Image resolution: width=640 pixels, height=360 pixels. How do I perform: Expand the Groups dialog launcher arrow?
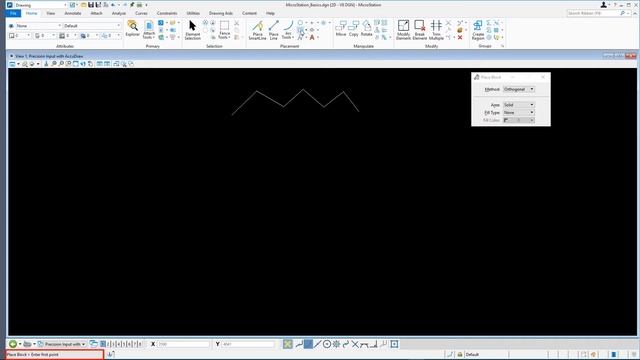(x=502, y=46)
